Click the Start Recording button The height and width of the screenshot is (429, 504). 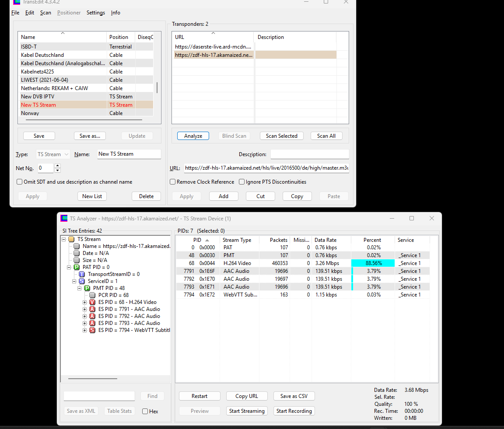(x=294, y=411)
